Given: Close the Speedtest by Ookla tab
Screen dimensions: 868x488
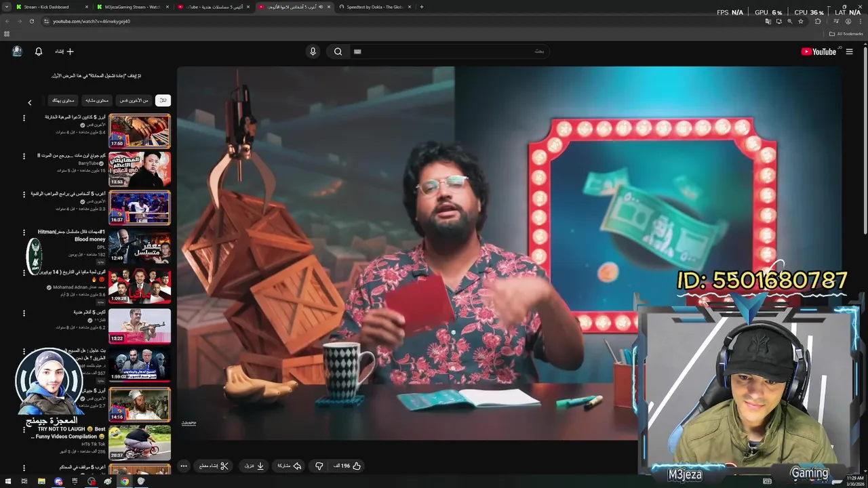Looking at the screenshot, I should point(410,7).
